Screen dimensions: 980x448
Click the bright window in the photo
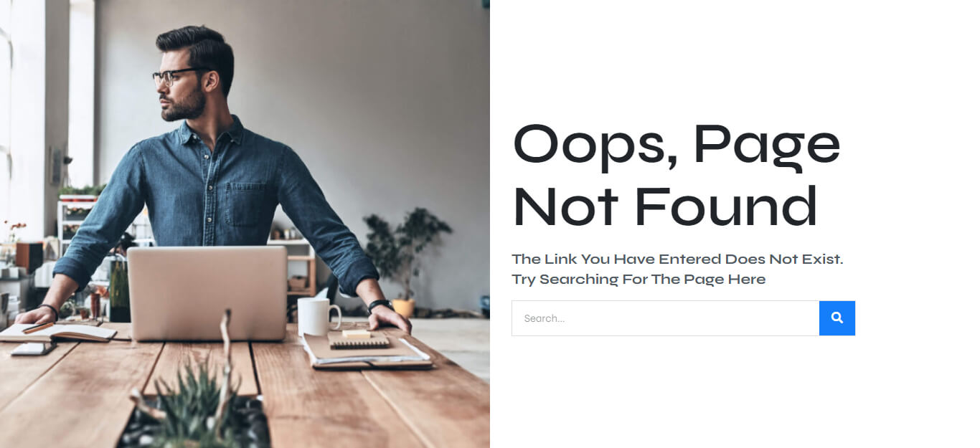81,93
